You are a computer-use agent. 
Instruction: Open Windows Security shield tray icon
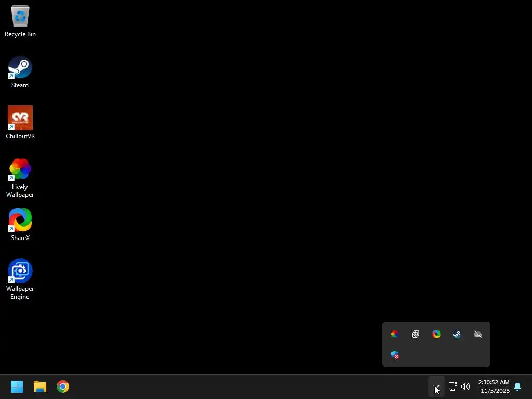pyautogui.click(x=395, y=355)
